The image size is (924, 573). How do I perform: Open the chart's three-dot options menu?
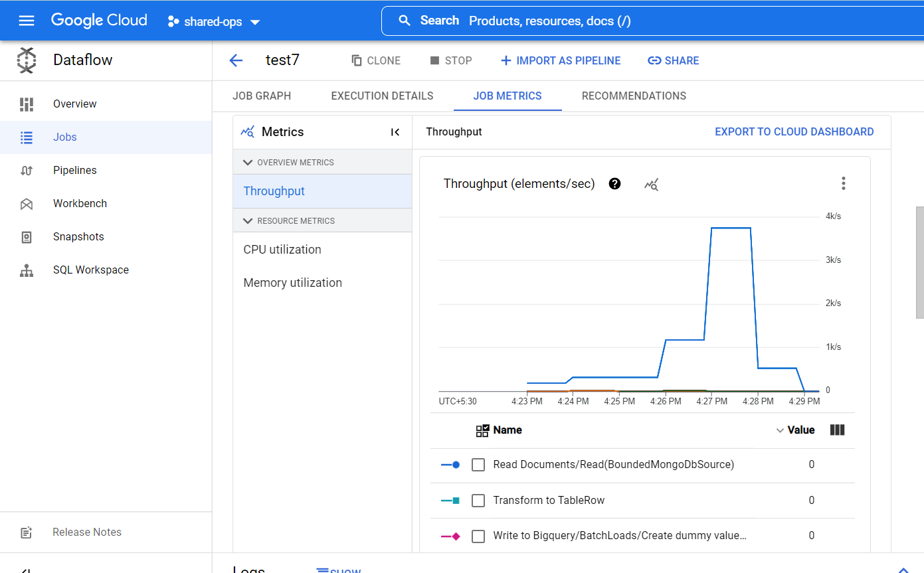(x=843, y=183)
